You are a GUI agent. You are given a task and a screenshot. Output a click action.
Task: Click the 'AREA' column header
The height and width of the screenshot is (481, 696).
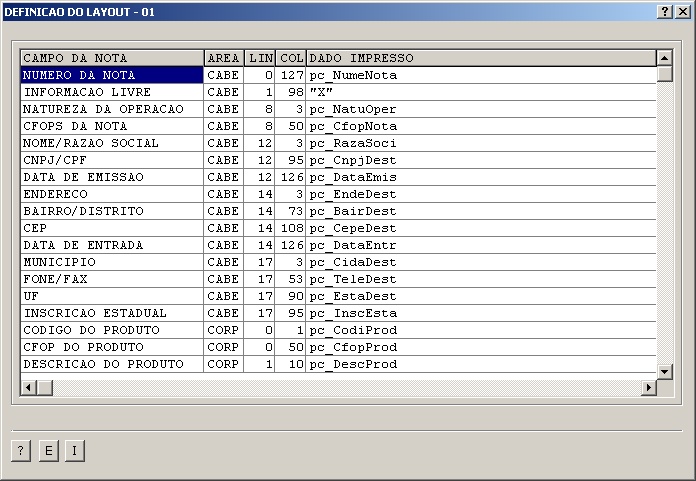tap(223, 58)
